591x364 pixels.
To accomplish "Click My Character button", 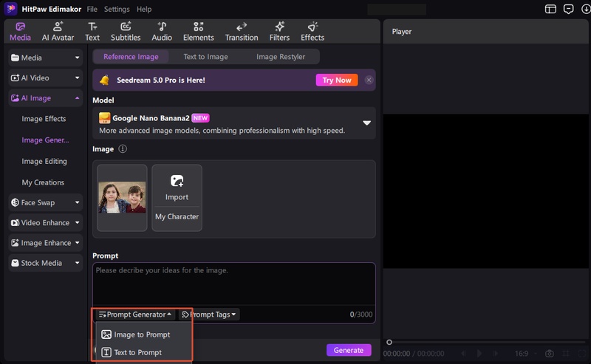I will pyautogui.click(x=177, y=216).
